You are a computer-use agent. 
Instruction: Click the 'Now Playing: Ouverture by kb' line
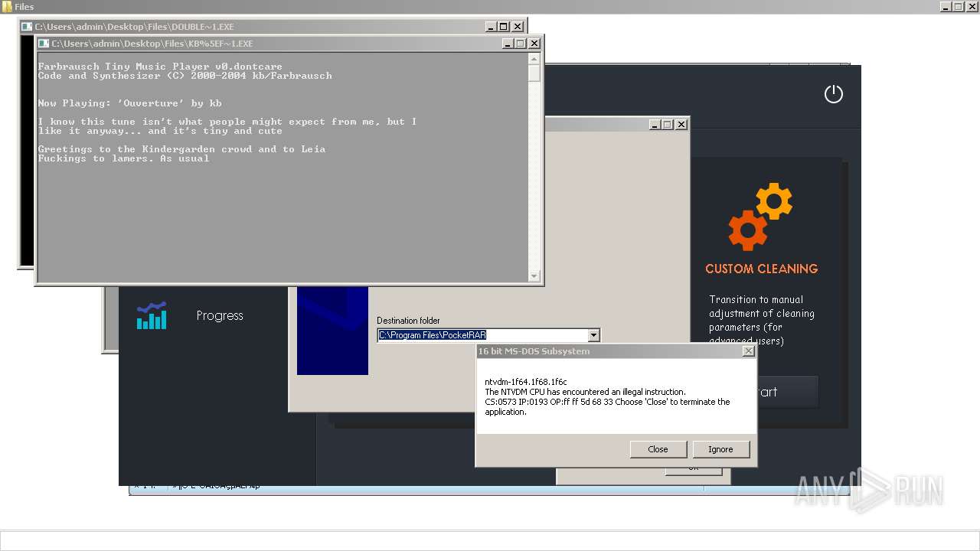pos(129,103)
